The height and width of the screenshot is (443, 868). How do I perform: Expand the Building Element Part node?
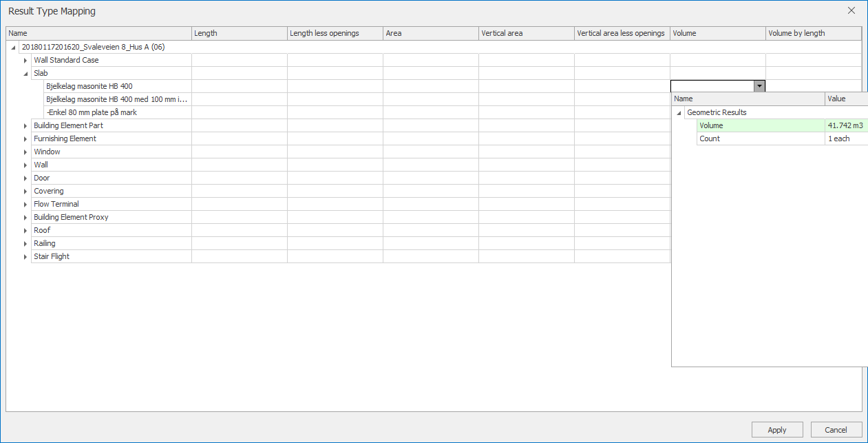pos(25,126)
